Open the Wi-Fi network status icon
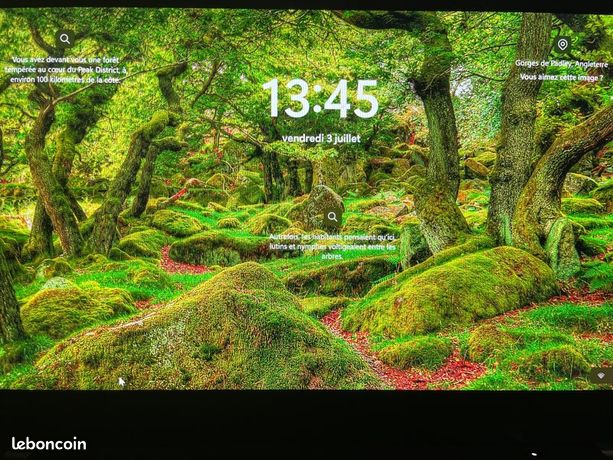This screenshot has width=613, height=460. click(600, 376)
